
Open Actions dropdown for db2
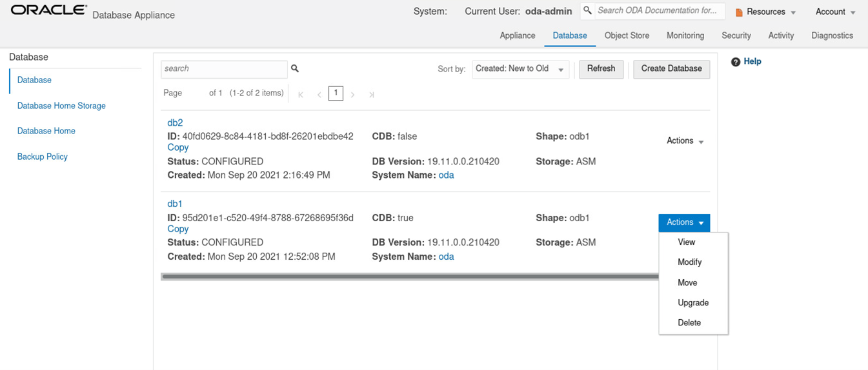[x=685, y=141]
